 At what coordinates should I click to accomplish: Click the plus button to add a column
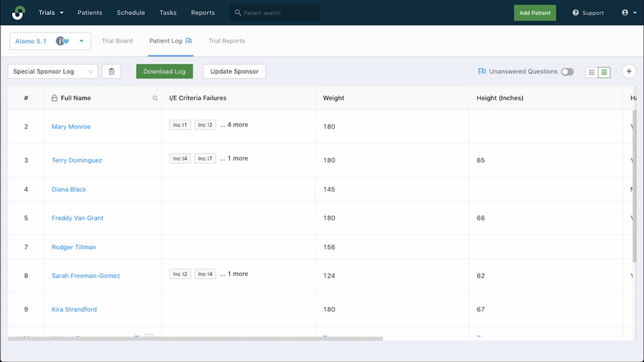coord(629,71)
